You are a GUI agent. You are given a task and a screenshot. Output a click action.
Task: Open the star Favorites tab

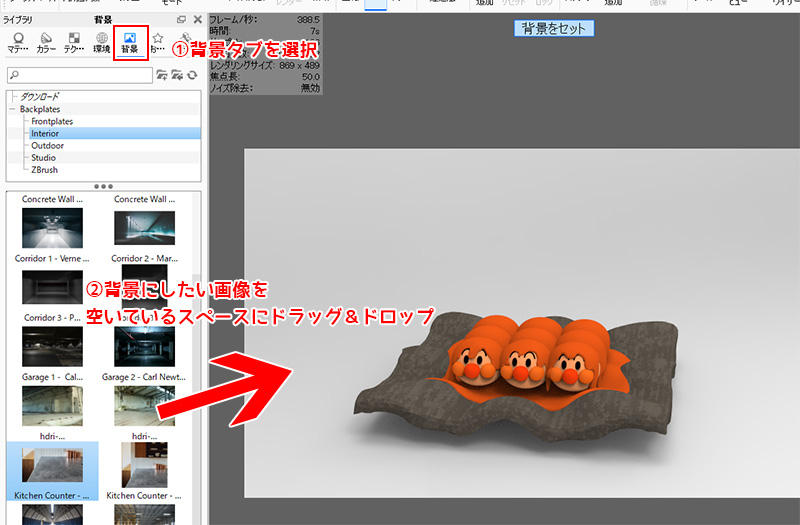point(158,42)
